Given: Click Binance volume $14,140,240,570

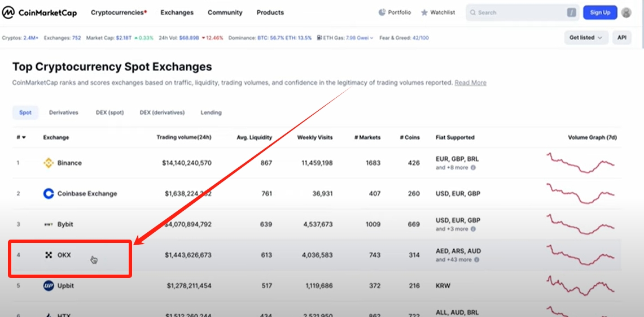Looking at the screenshot, I should point(187,163).
